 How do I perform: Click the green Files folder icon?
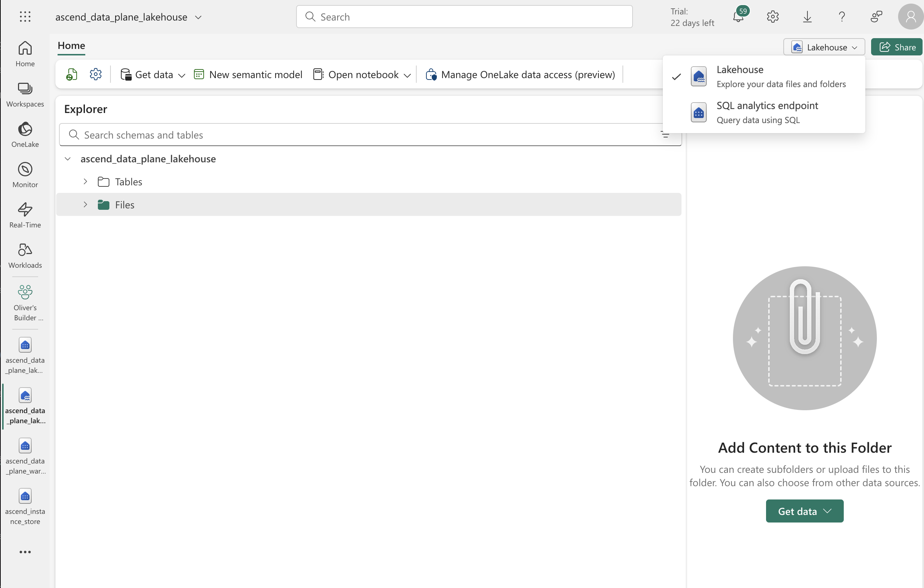(x=103, y=204)
